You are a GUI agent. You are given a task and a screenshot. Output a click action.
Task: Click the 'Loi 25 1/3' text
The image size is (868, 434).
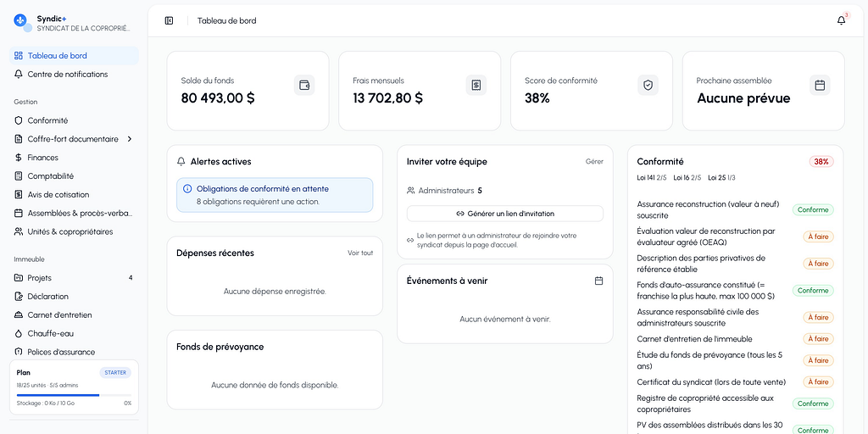722,178
